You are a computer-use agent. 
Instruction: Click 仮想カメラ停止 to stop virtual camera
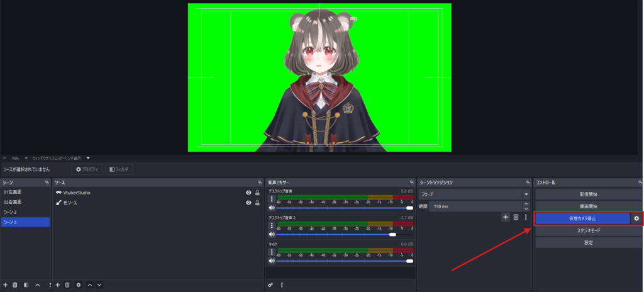pos(583,218)
